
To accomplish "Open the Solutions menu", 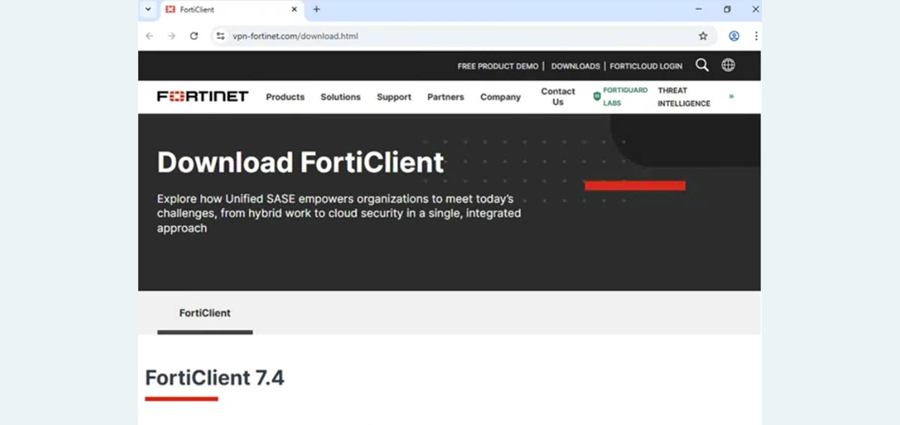I will coord(340,97).
